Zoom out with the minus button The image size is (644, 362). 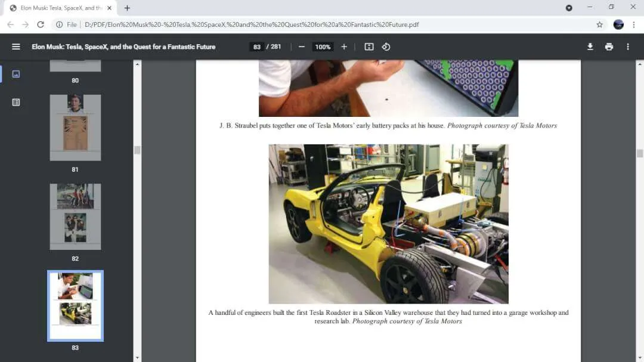coord(302,47)
